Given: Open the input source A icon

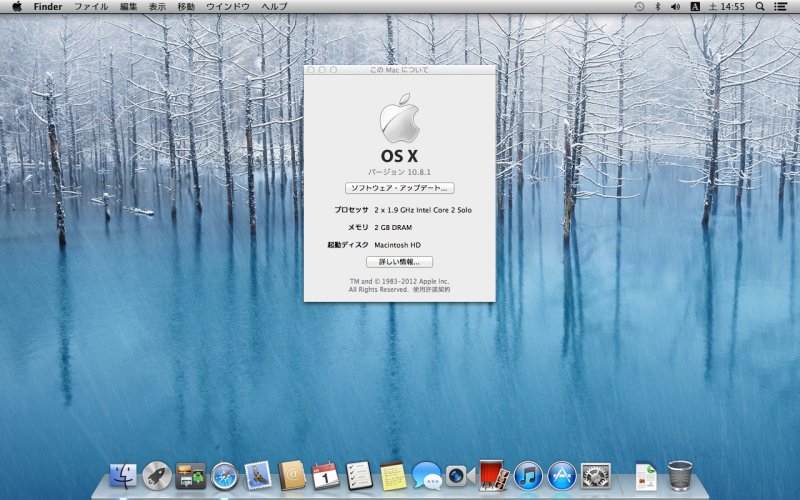Looking at the screenshot, I should 695,7.
